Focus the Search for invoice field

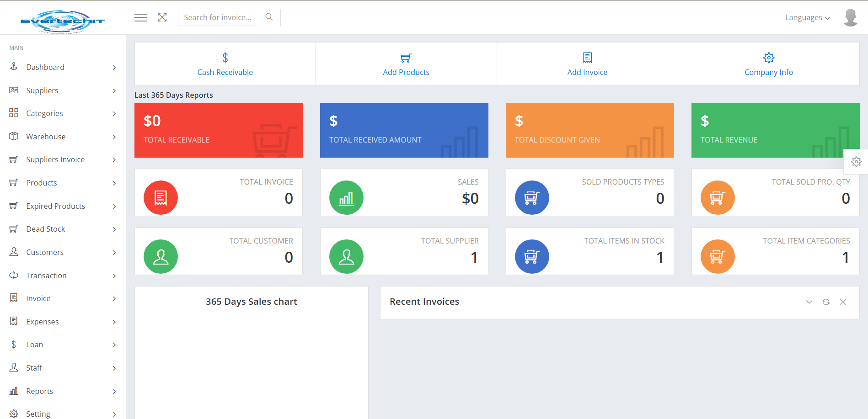click(219, 17)
